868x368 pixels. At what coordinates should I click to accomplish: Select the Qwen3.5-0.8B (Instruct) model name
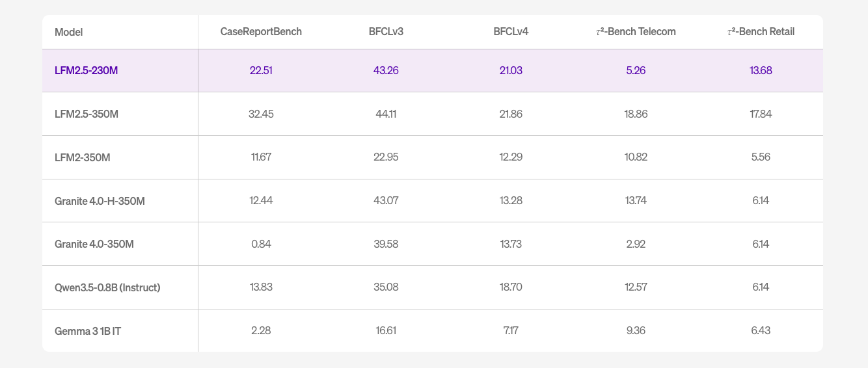coord(107,287)
